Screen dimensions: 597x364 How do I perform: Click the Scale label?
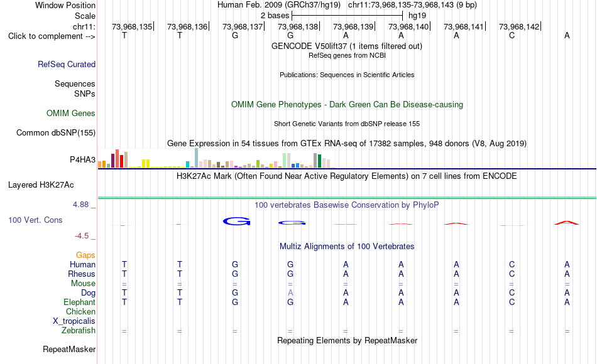(x=85, y=16)
